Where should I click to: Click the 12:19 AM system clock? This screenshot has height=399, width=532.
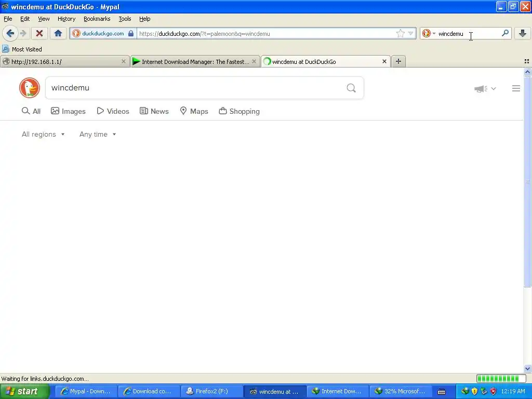pyautogui.click(x=513, y=391)
